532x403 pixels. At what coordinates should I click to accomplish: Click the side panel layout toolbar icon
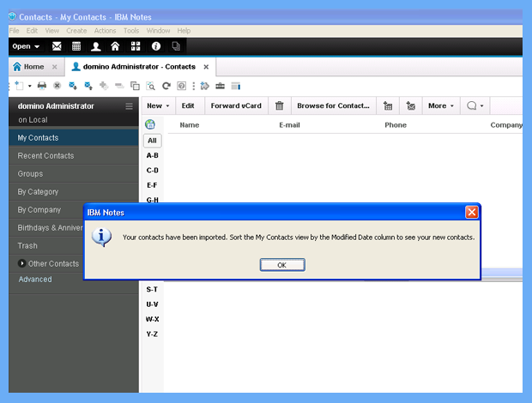235,86
